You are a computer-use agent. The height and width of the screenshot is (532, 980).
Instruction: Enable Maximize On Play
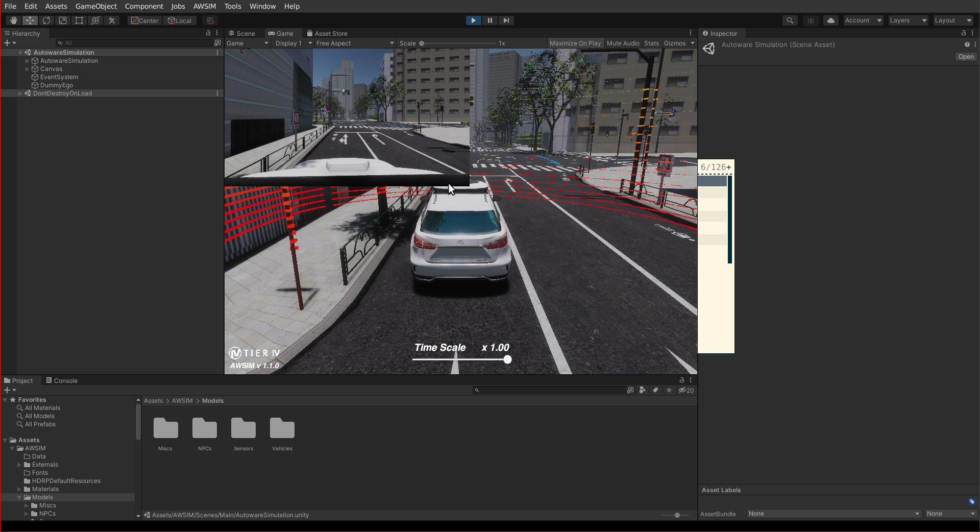point(575,43)
